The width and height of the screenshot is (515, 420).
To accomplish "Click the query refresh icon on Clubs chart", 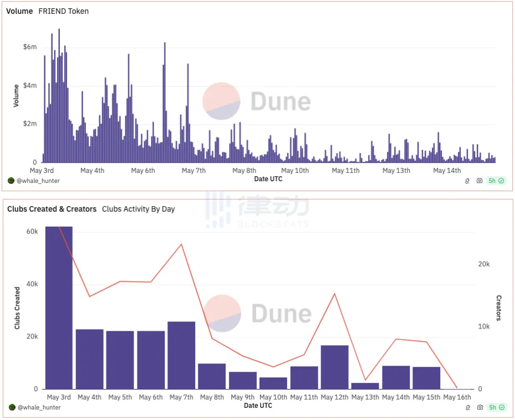I will coord(468,407).
